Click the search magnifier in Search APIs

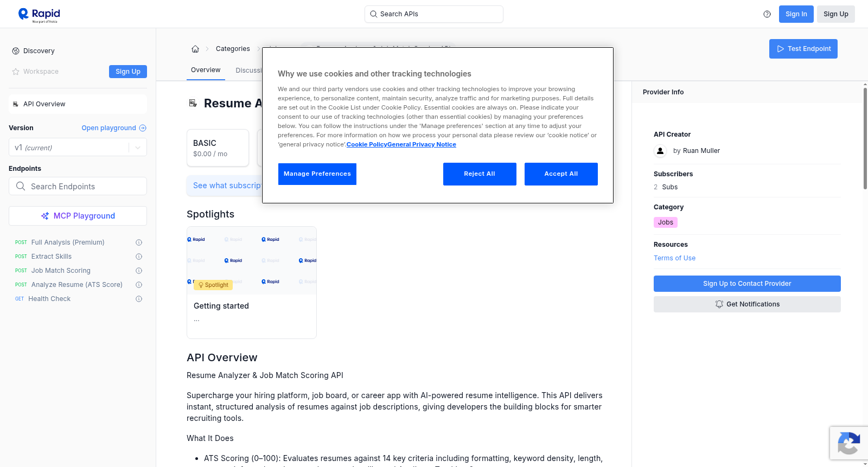373,14
